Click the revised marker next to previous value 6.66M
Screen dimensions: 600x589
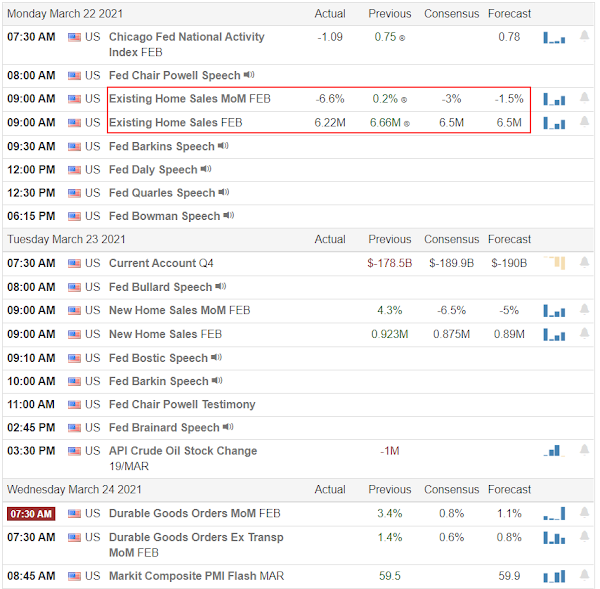(x=407, y=124)
